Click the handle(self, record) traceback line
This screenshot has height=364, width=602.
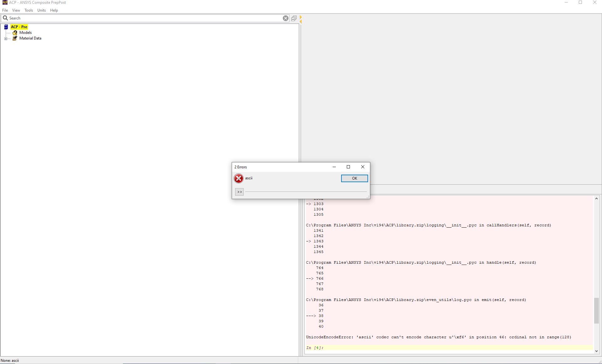[x=421, y=262]
